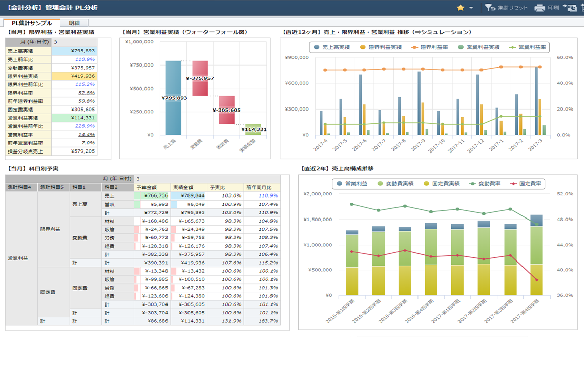Click the 集計リセット filter reset icon
The height and width of the screenshot is (392, 585).
coord(490,8)
